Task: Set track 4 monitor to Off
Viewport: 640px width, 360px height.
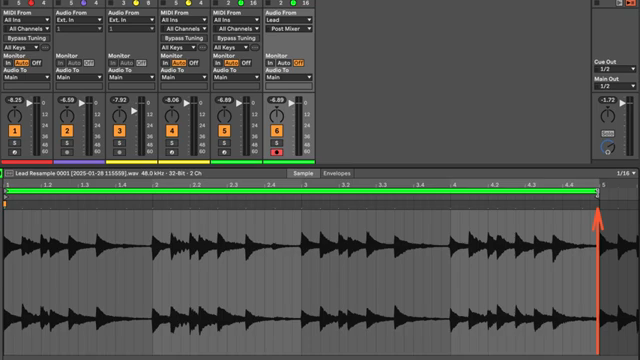Action: click(x=194, y=63)
